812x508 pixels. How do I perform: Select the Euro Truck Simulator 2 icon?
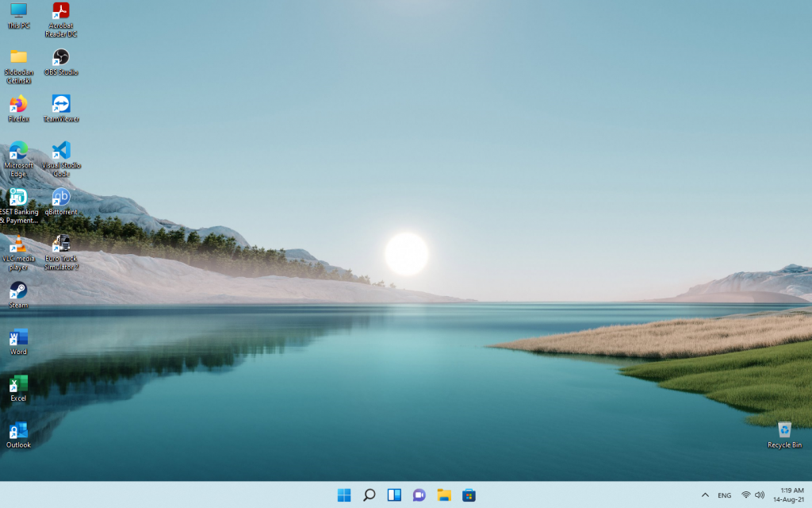(x=61, y=244)
